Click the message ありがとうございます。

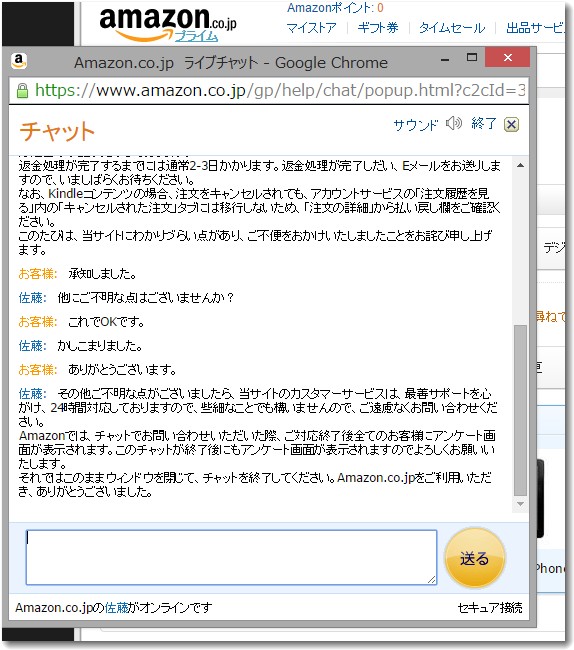[122, 370]
